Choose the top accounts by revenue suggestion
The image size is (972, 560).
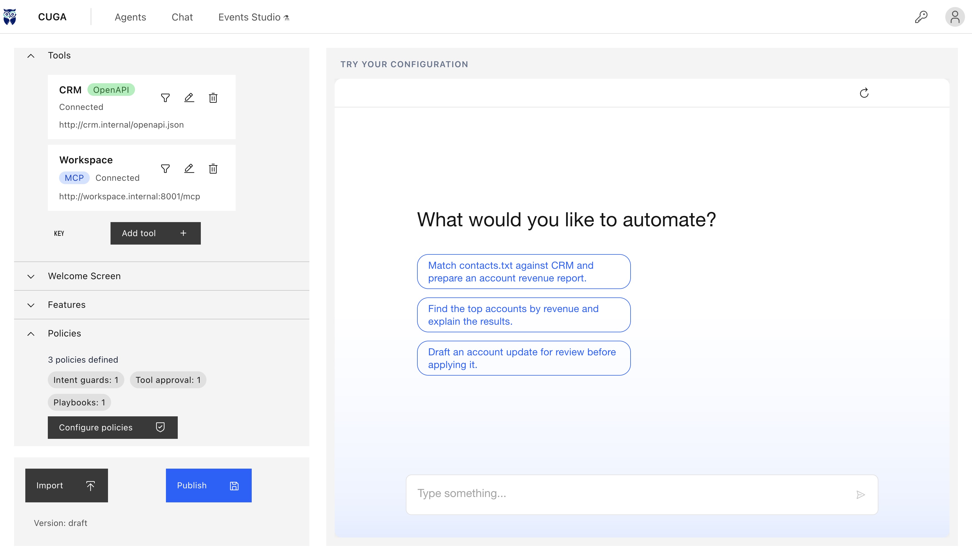click(524, 315)
